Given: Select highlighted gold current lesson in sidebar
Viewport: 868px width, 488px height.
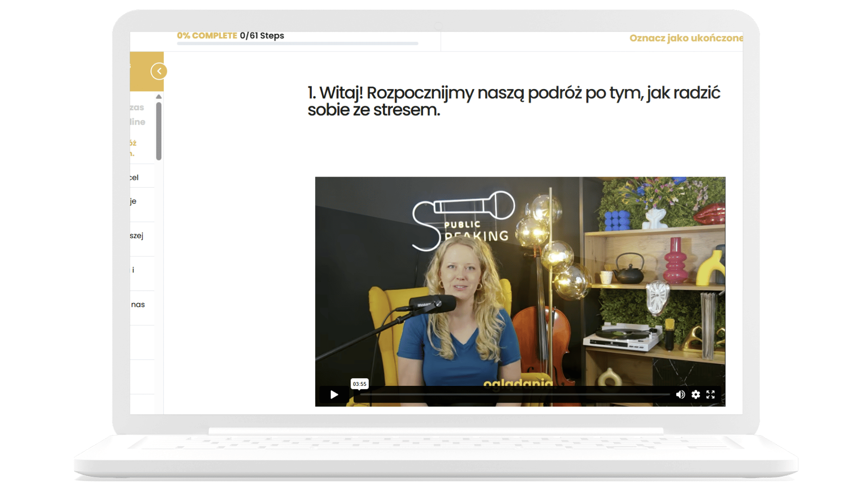Looking at the screenshot, I should tap(133, 148).
